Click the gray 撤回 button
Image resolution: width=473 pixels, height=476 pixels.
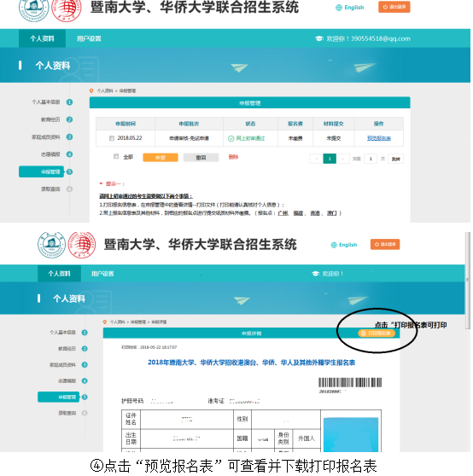[201, 158]
